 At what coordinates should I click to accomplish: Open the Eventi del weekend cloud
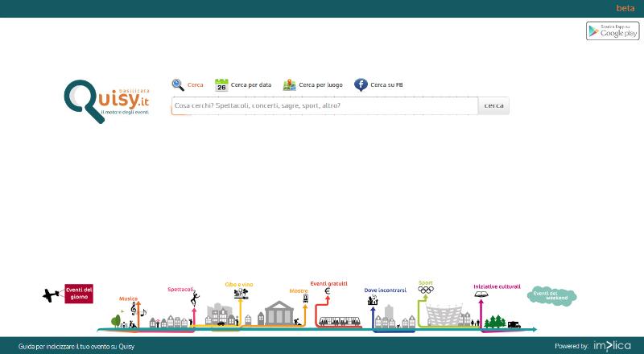pos(551,296)
